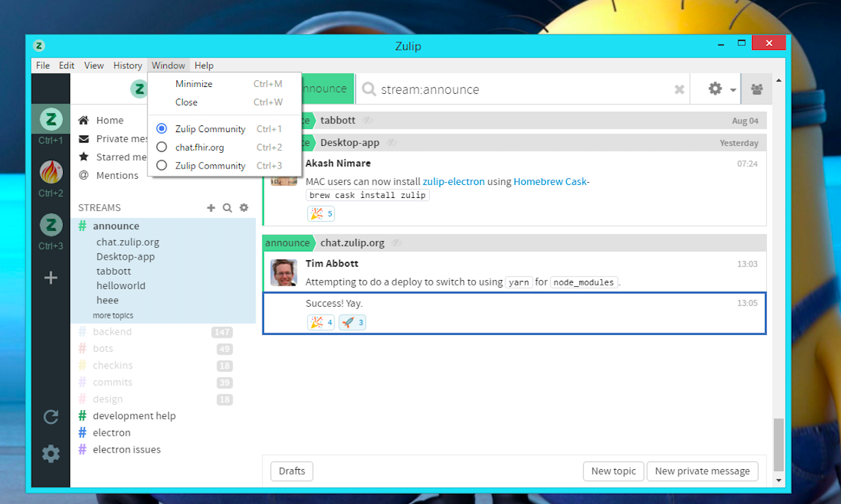
Task: Click the rocket reaction with 3
Action: pyautogui.click(x=352, y=322)
